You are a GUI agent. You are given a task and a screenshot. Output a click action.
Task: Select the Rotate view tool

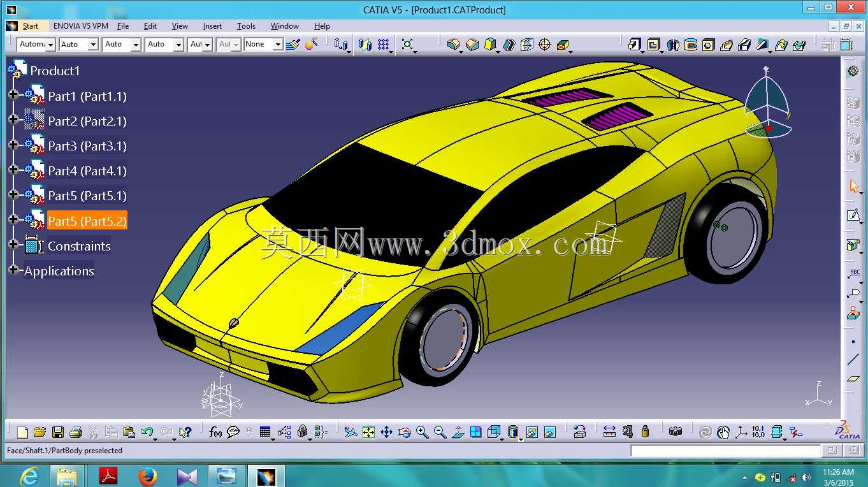404,432
